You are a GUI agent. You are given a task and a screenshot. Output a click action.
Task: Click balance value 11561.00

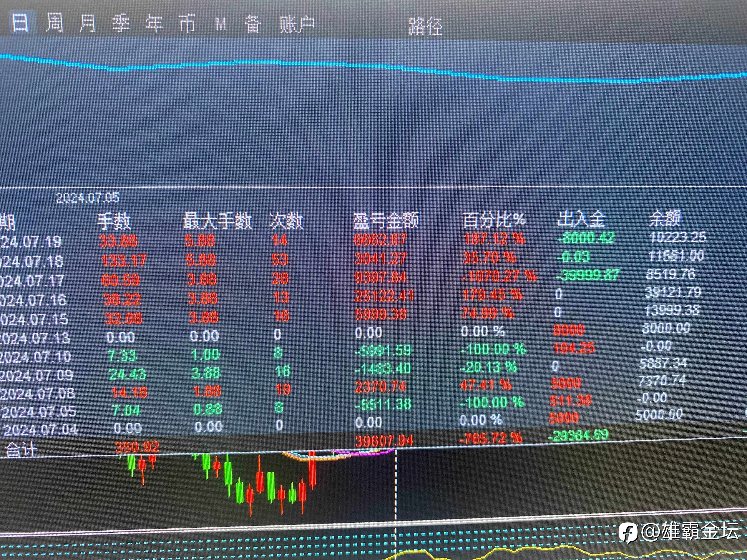(x=677, y=256)
